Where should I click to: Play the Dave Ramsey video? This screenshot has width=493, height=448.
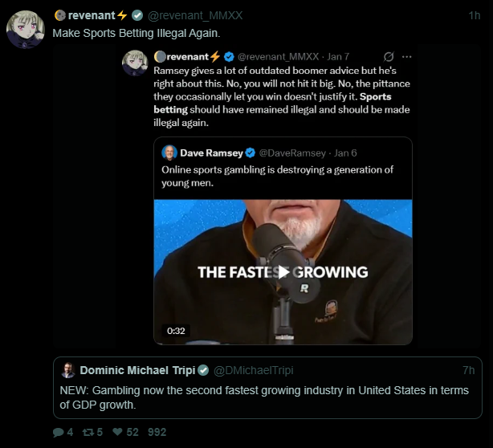(283, 271)
